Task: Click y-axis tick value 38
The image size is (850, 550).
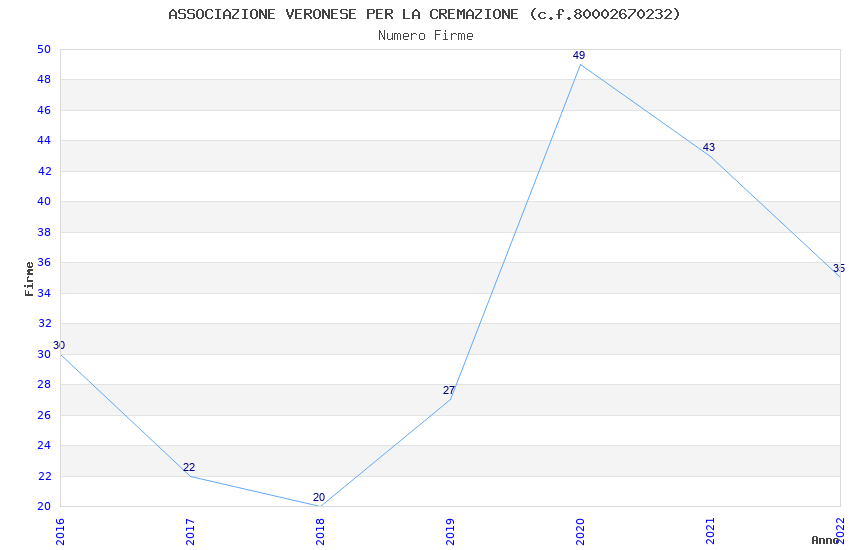Action: (x=44, y=232)
